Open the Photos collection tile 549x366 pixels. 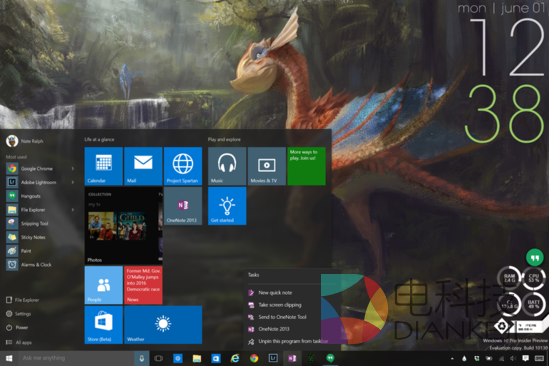coord(124,226)
